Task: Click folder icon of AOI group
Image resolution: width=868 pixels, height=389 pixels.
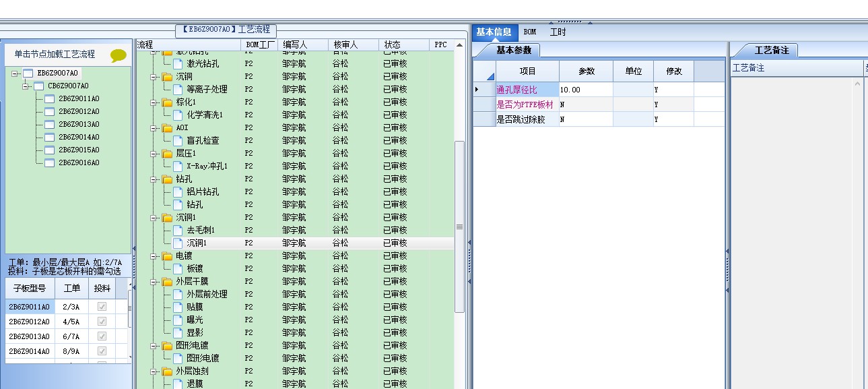Action: [x=167, y=127]
